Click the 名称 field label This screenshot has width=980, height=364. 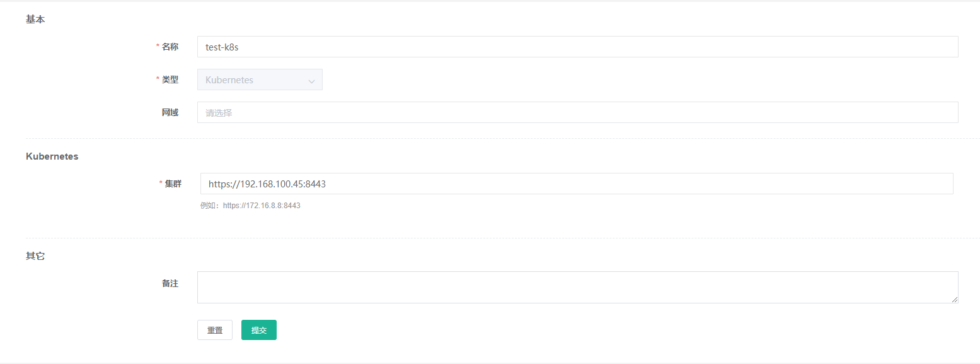click(x=170, y=47)
